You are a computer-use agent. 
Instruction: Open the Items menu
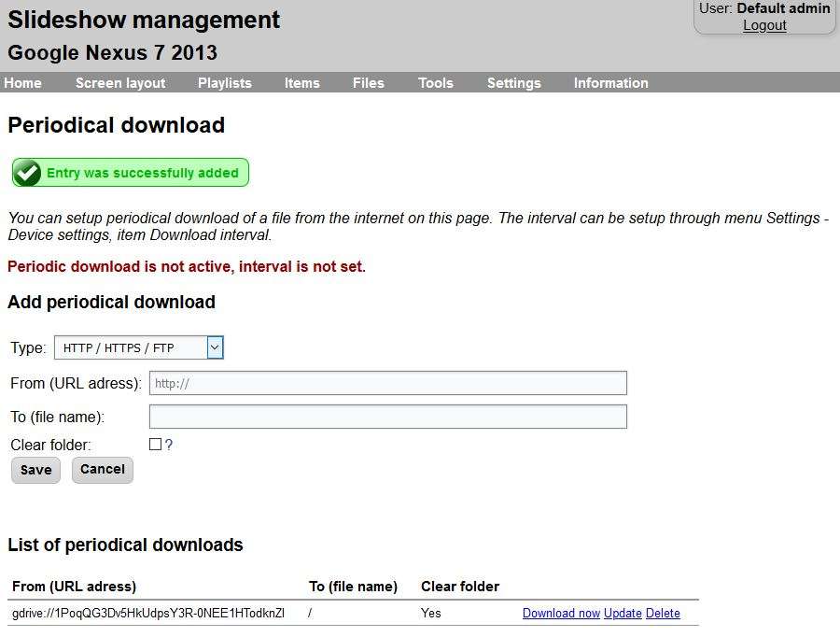coord(302,83)
